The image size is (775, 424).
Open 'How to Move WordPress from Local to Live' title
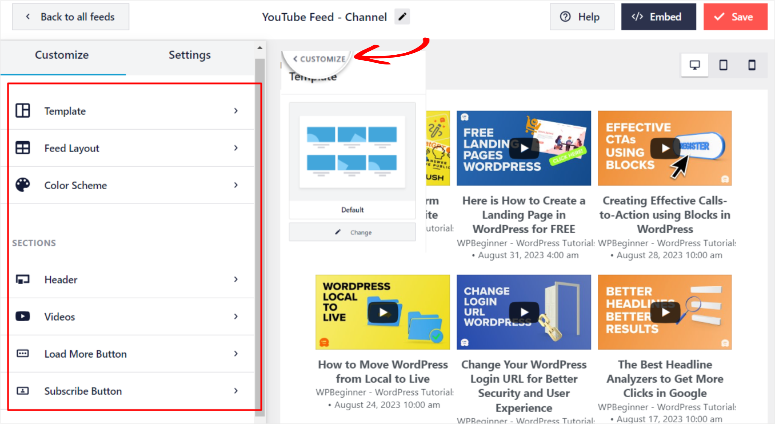(x=383, y=372)
